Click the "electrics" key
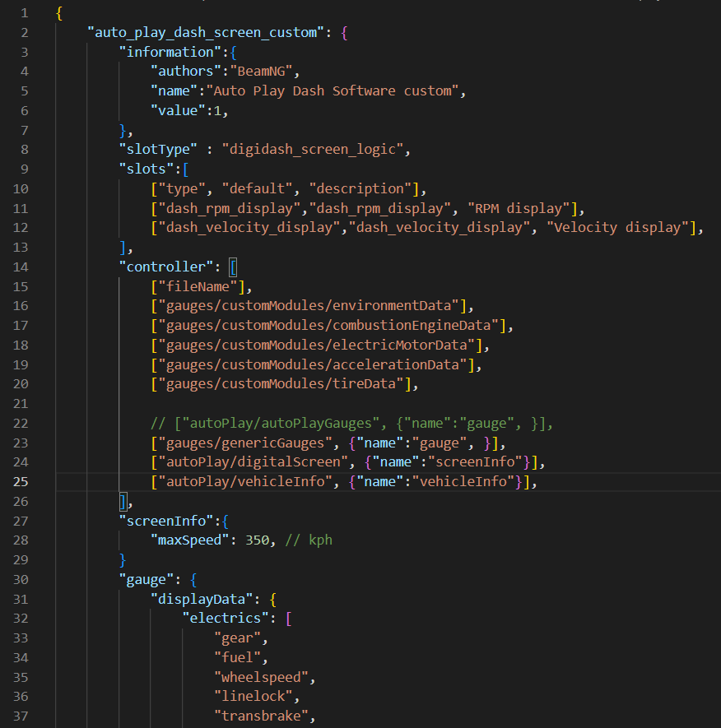Viewport: 721px width, 728px height. click(226, 619)
